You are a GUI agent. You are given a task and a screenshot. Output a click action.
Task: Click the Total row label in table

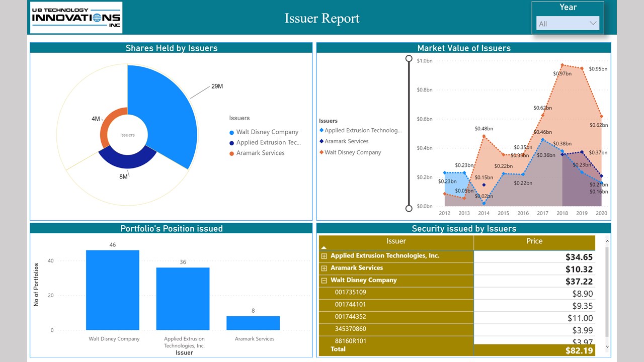[x=338, y=349]
